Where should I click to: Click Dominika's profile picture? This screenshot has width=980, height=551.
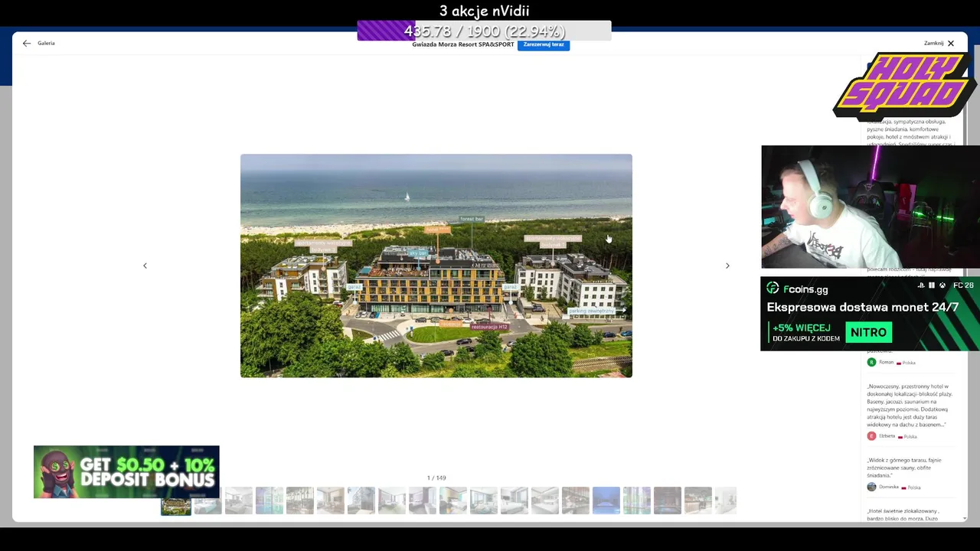(871, 487)
